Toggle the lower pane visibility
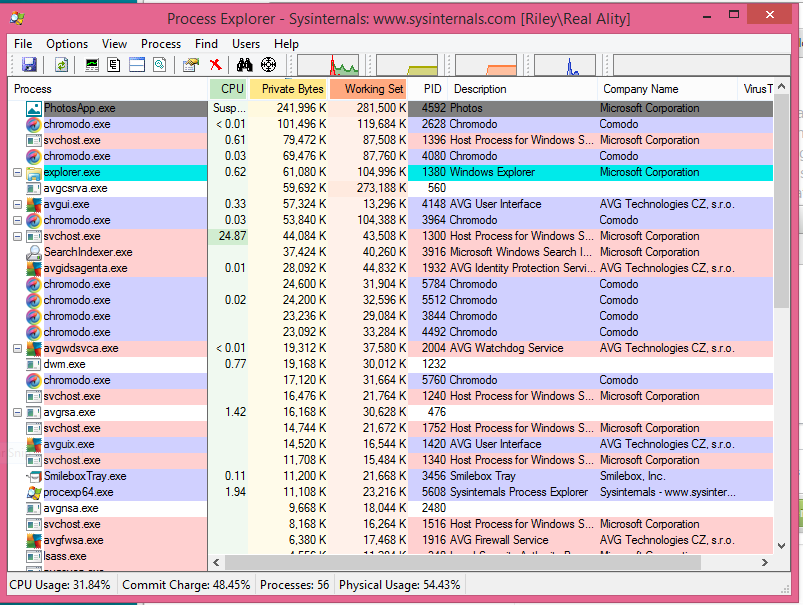 point(136,64)
